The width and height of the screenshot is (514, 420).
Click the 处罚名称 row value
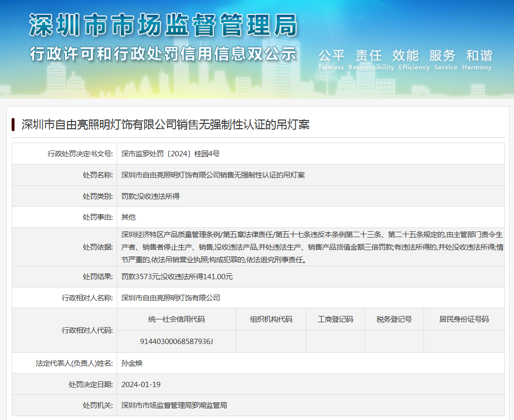[213, 175]
